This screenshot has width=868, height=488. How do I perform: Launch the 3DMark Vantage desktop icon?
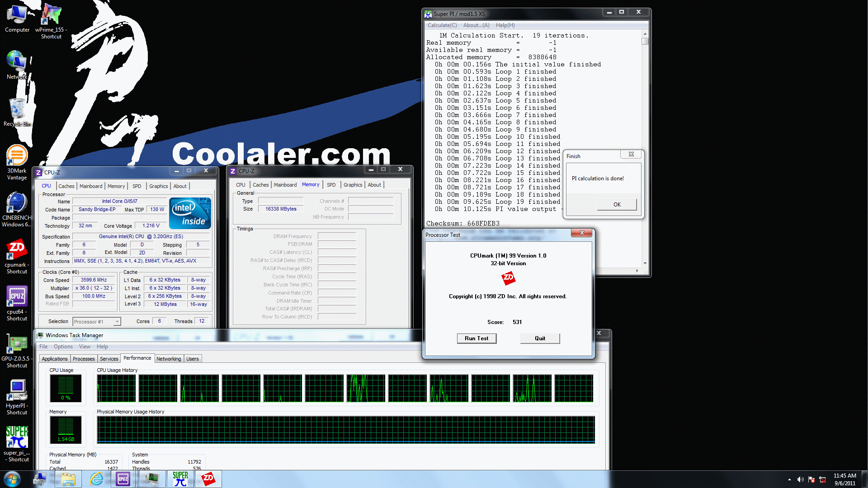tap(17, 162)
